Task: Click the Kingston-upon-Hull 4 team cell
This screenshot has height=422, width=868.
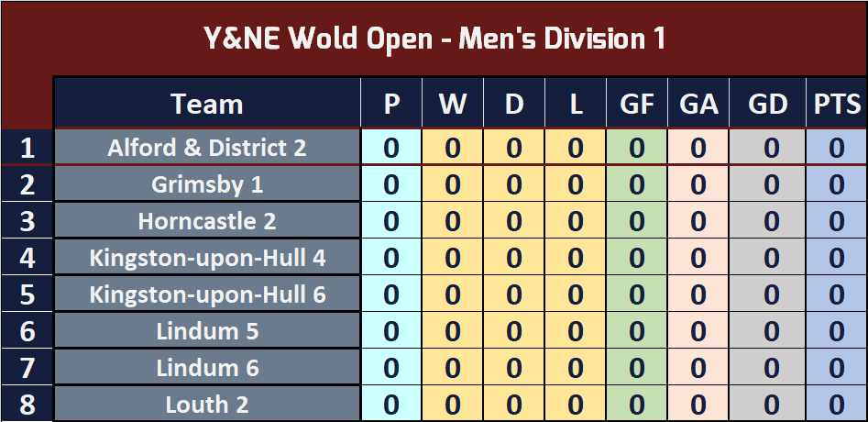Action: pyautogui.click(x=207, y=258)
